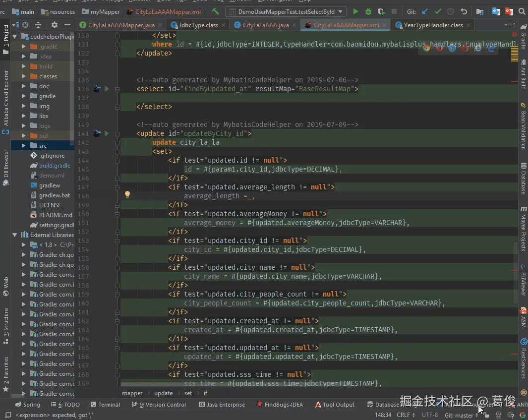Toggle the Maven Projects side panel
528x420 pixels.
(x=523, y=228)
